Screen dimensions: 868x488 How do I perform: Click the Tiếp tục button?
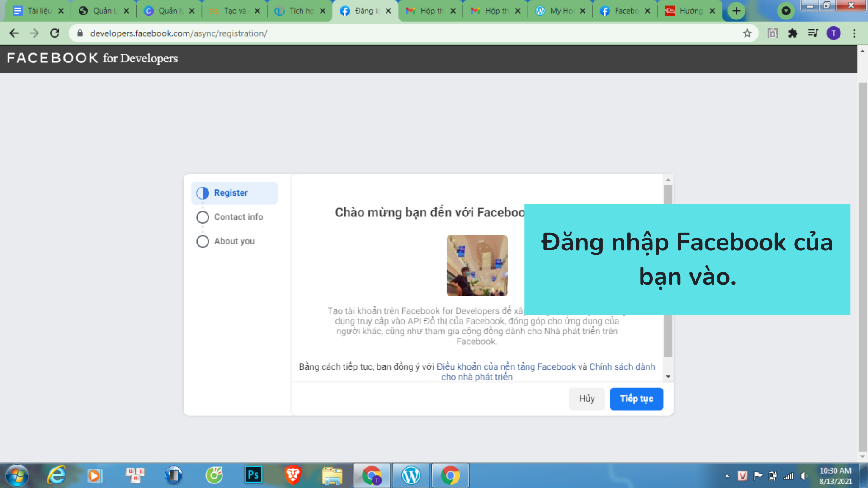coord(637,399)
